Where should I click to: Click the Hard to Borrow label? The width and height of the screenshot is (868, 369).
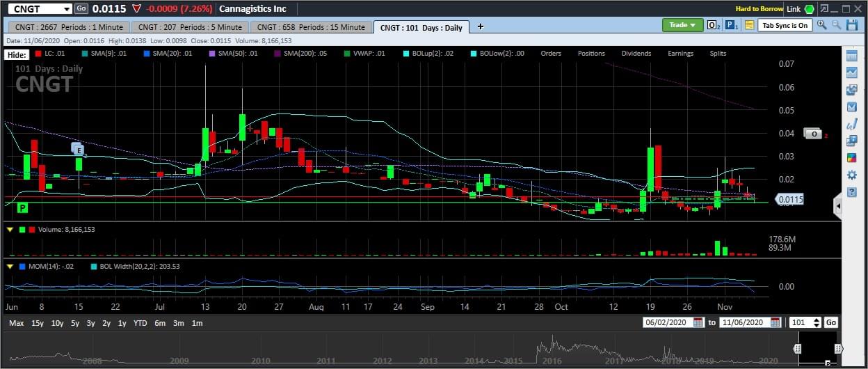click(759, 9)
